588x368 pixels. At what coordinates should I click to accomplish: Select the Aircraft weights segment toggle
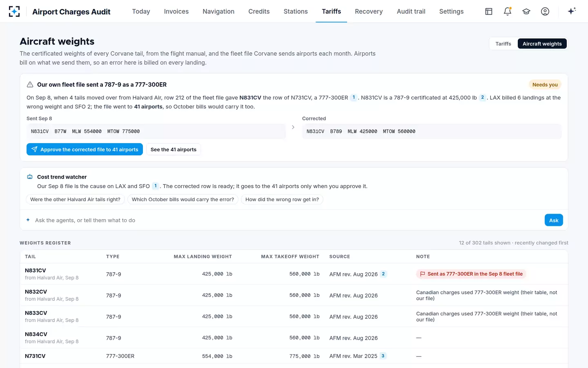pos(542,44)
